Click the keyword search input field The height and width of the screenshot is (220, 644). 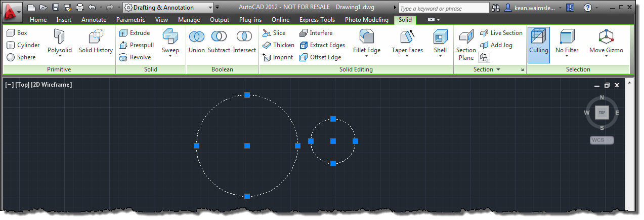(x=443, y=8)
